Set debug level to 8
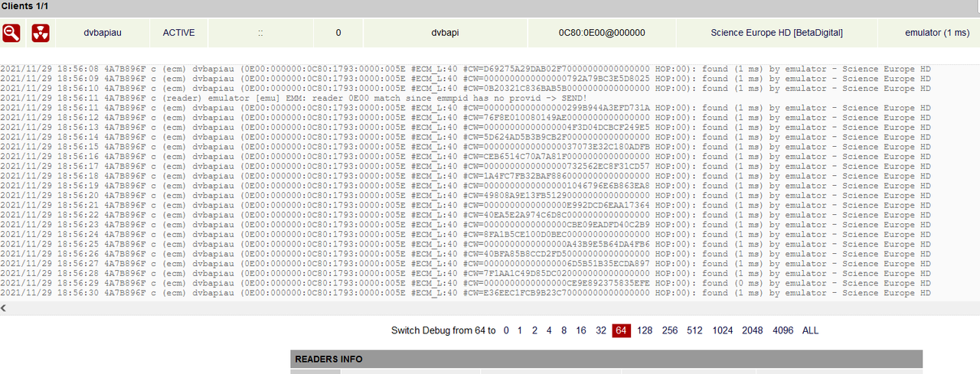The height and width of the screenshot is (374, 980). click(x=563, y=330)
